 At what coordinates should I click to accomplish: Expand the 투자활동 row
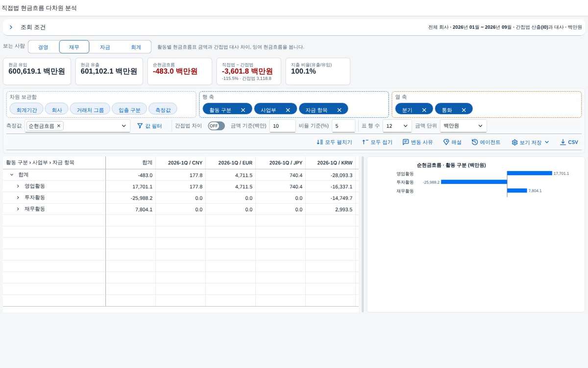tap(18, 197)
